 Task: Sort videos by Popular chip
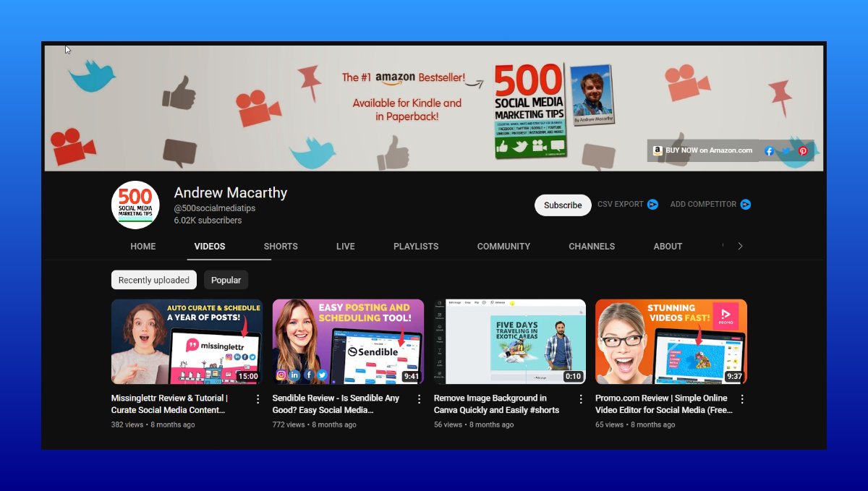coord(226,280)
